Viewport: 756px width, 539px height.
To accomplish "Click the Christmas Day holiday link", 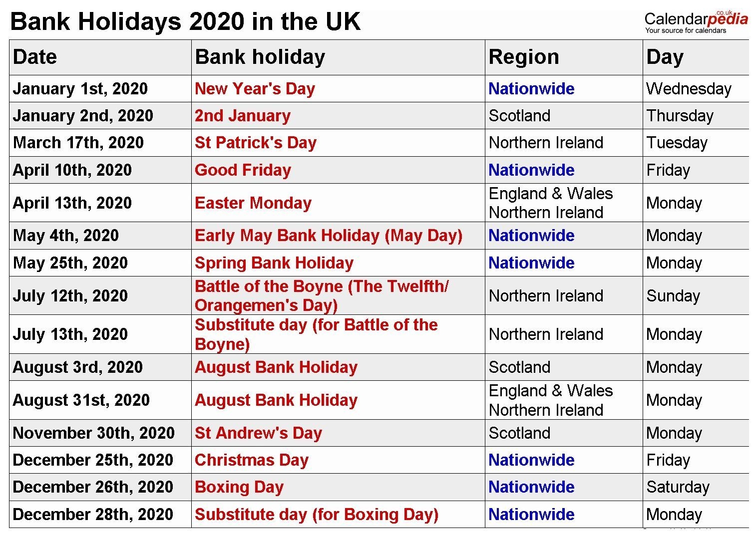I will click(x=252, y=460).
